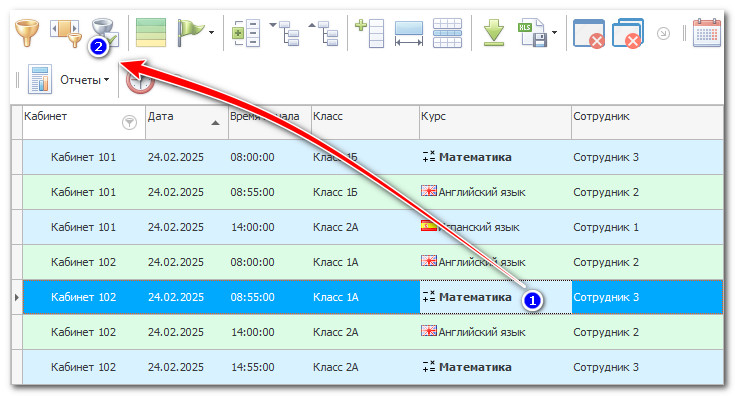The width and height of the screenshot is (735, 396).
Task: Open the XLS export dropdown arrow
Action: [555, 33]
